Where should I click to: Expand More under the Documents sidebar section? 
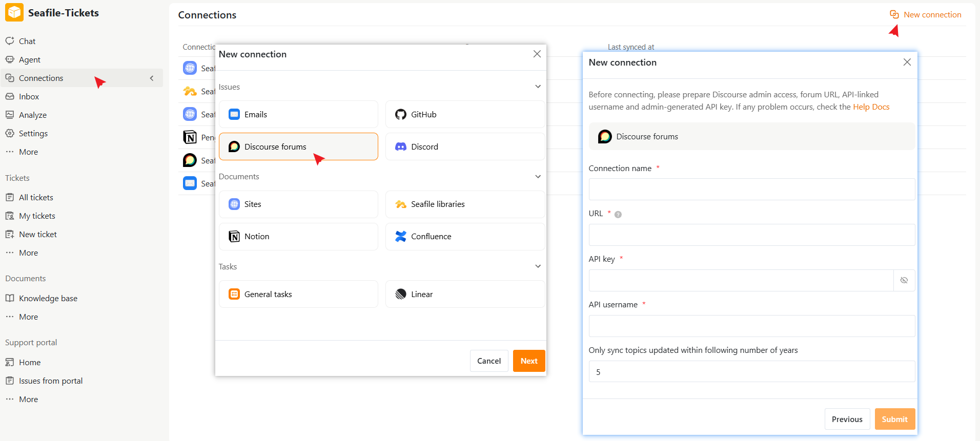pos(28,317)
